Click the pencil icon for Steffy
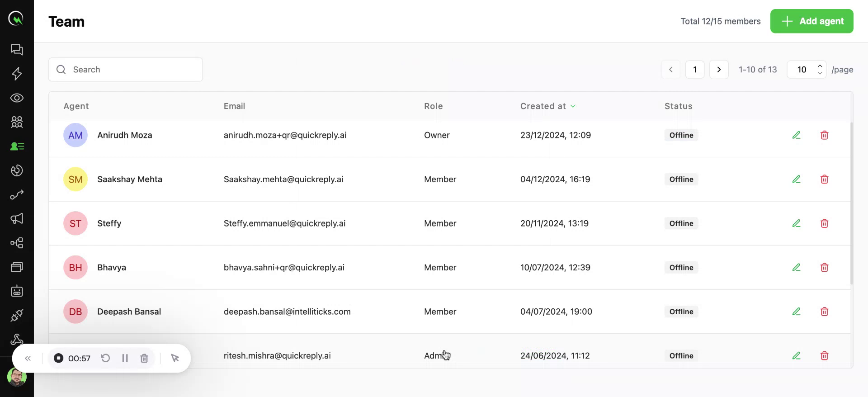Image resolution: width=868 pixels, height=397 pixels. pyautogui.click(x=796, y=223)
